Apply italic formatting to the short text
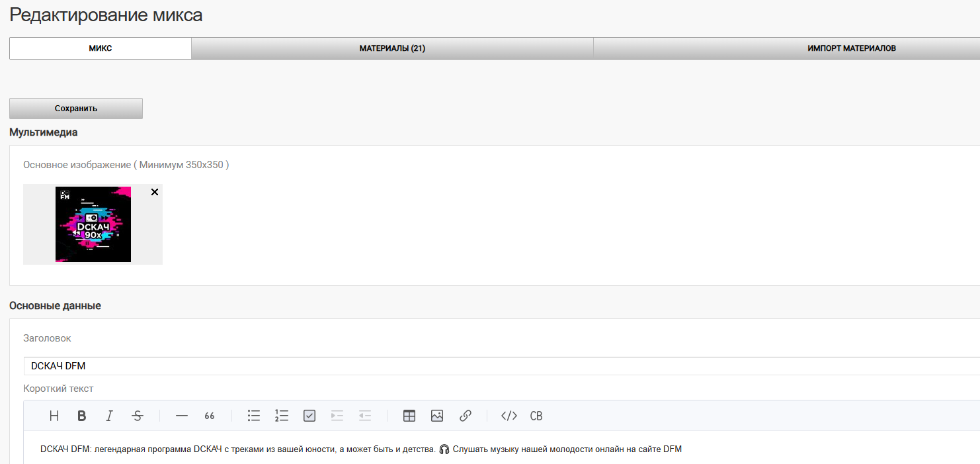980x464 pixels. point(110,416)
